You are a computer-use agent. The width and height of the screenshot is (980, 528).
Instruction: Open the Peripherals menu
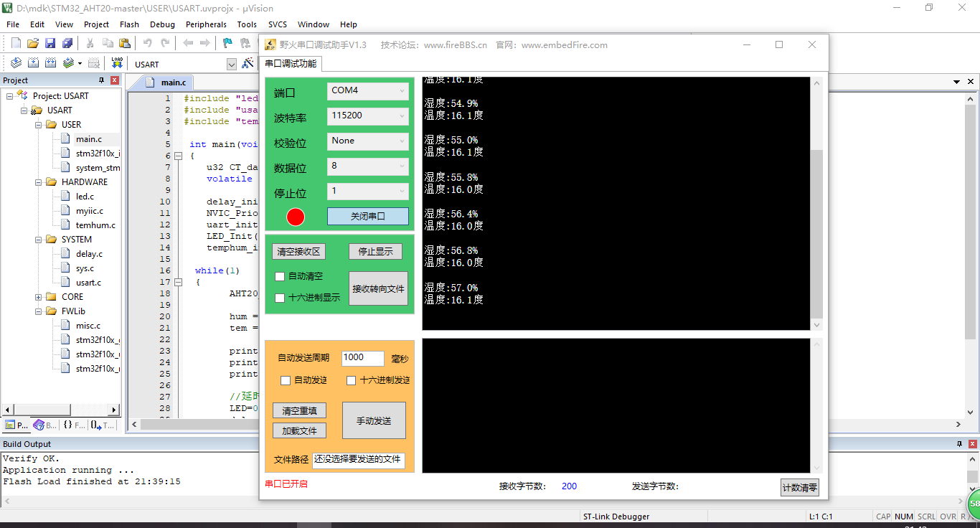pyautogui.click(x=206, y=24)
